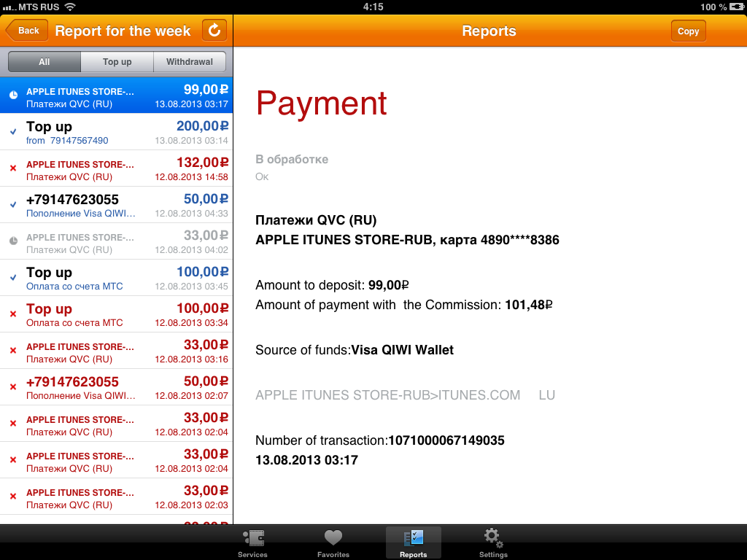Filter the report by Top up
Viewport: 747px width, 560px height.
click(x=117, y=62)
